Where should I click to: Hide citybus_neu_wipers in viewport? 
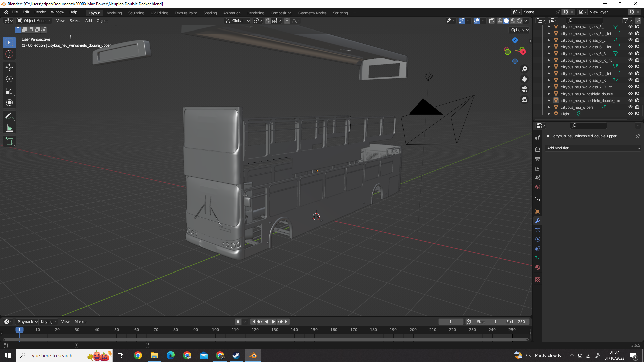pyautogui.click(x=630, y=107)
